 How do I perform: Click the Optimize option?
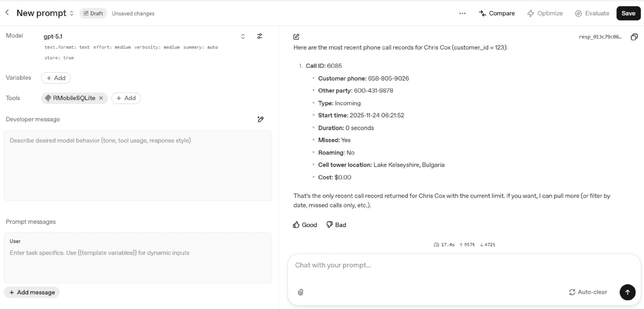[x=545, y=14]
